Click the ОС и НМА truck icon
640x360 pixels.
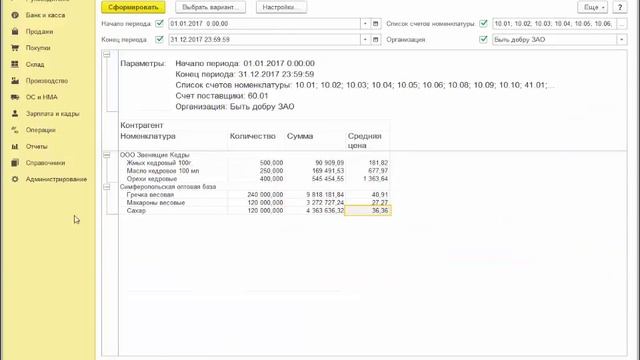click(x=15, y=97)
